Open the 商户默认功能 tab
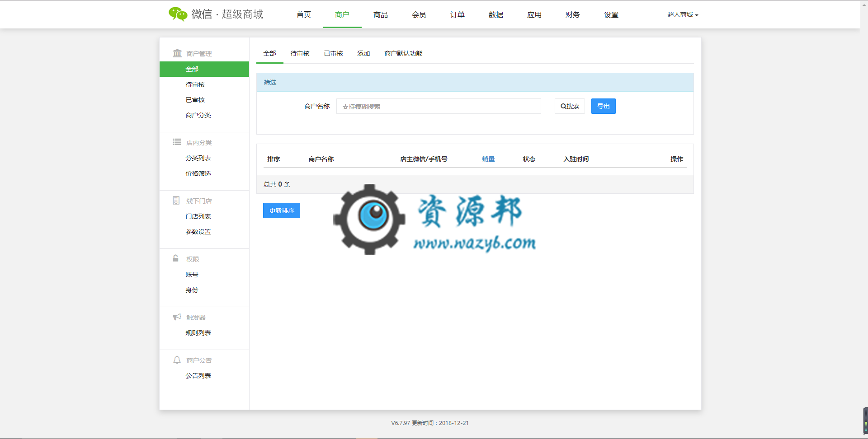Screen dimensions: 868x439 pyautogui.click(x=404, y=53)
